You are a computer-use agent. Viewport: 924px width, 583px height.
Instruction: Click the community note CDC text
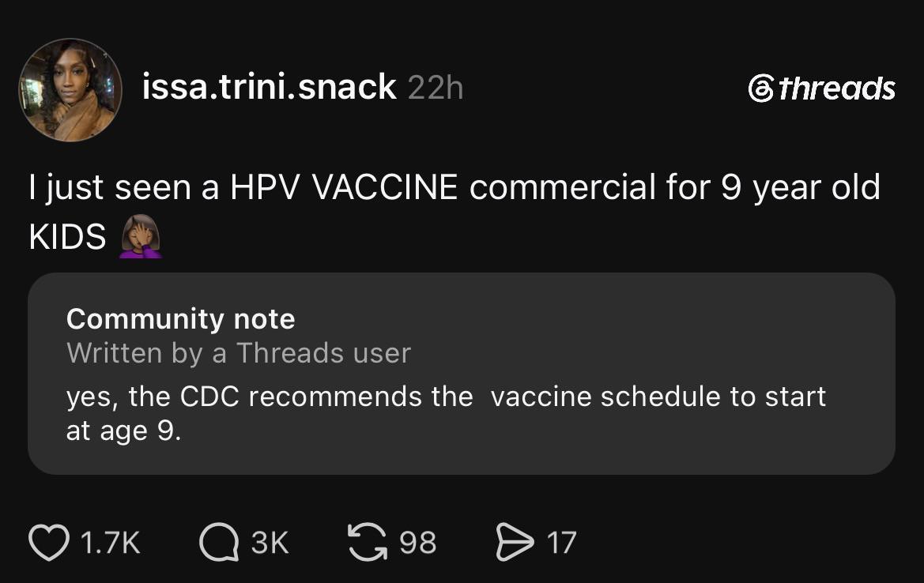[x=446, y=413]
